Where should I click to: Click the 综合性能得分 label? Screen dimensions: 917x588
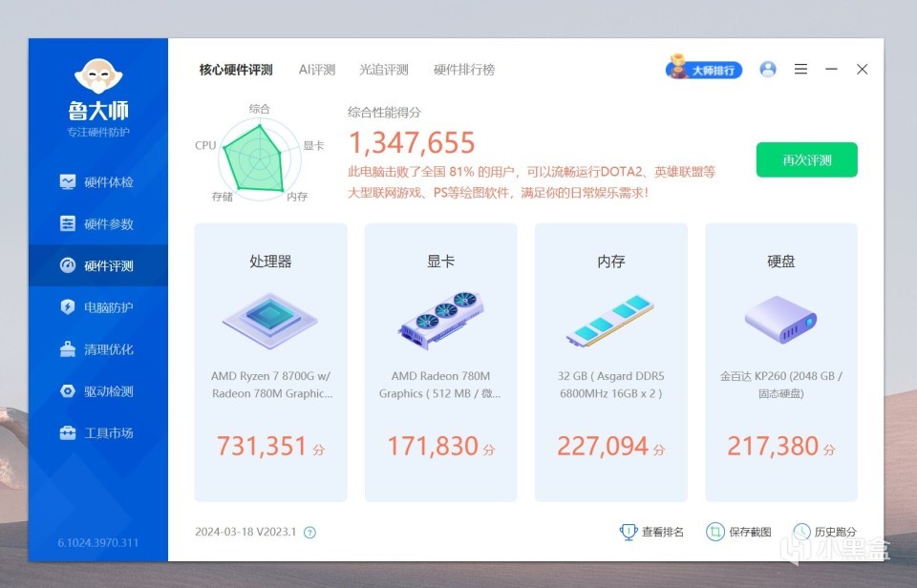pyautogui.click(x=384, y=113)
